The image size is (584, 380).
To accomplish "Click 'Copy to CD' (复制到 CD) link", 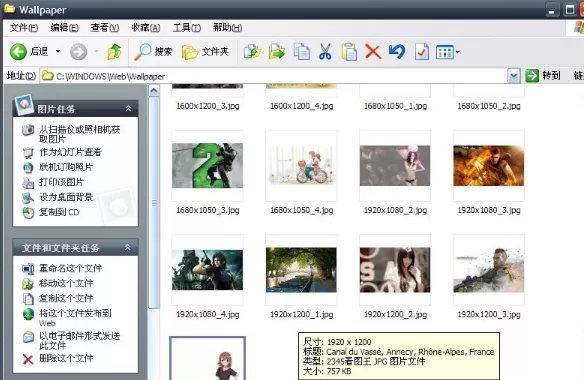I will 59,212.
